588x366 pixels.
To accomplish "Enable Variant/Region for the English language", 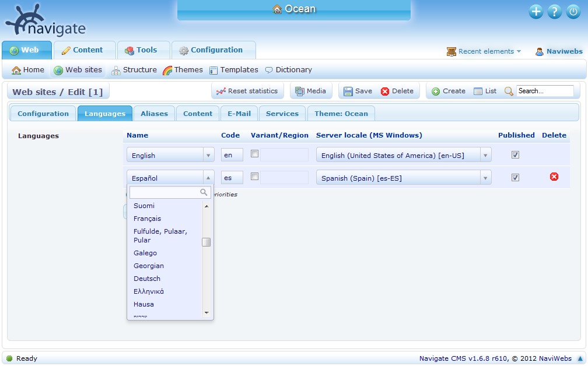I will 254,154.
